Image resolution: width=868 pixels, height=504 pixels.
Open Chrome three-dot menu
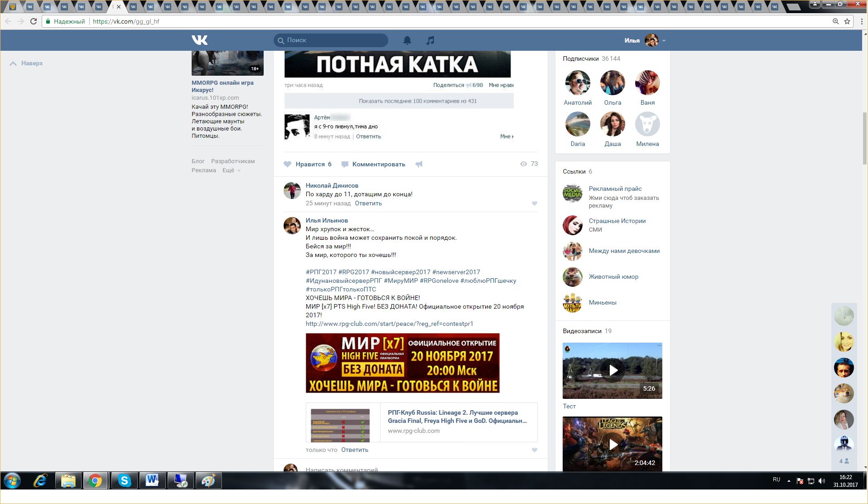pos(862,21)
